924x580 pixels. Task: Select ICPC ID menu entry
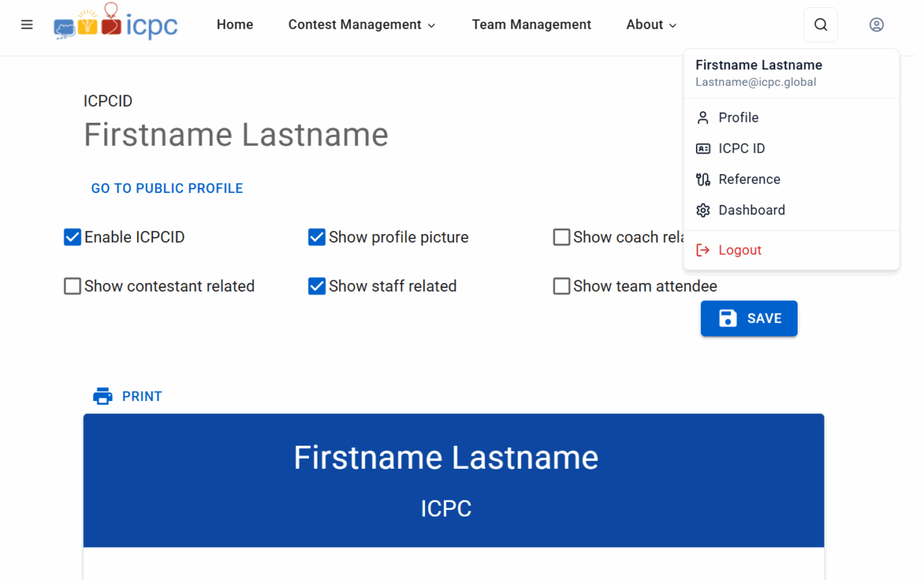pyautogui.click(x=791, y=149)
